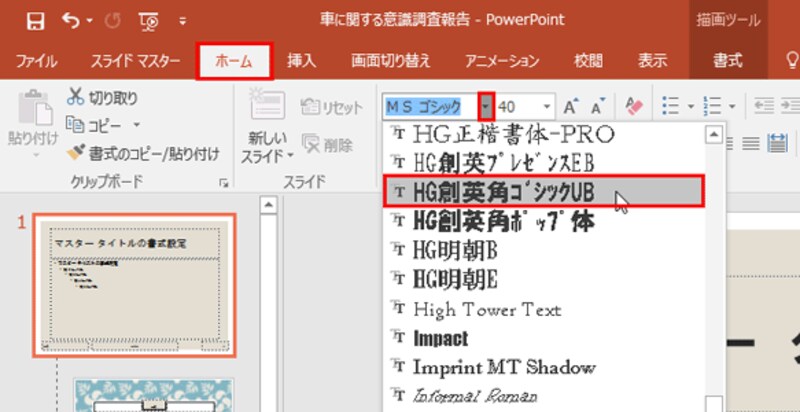Screen dimensions: 800x412
Task: Open bullet list style dropdown
Action: click(x=691, y=107)
